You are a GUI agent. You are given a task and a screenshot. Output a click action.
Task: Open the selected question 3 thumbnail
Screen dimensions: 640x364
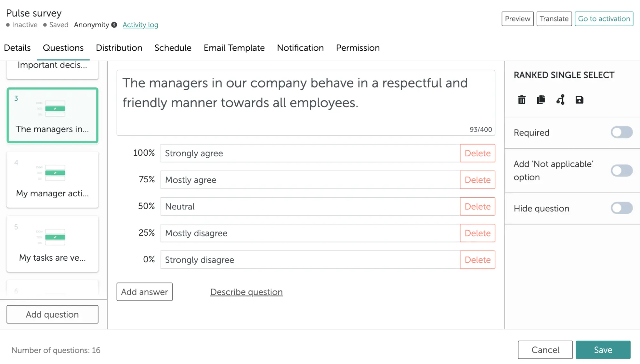[x=52, y=115]
